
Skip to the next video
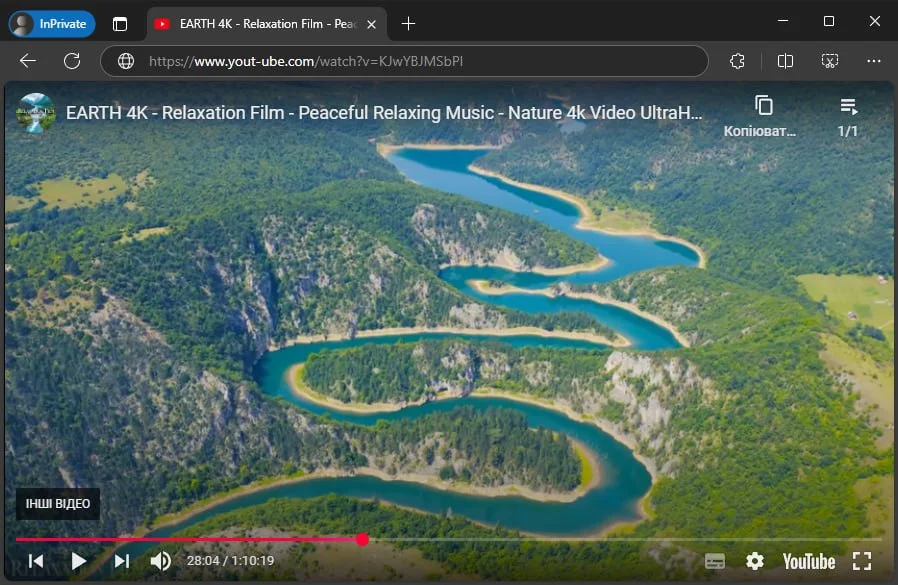tap(121, 561)
